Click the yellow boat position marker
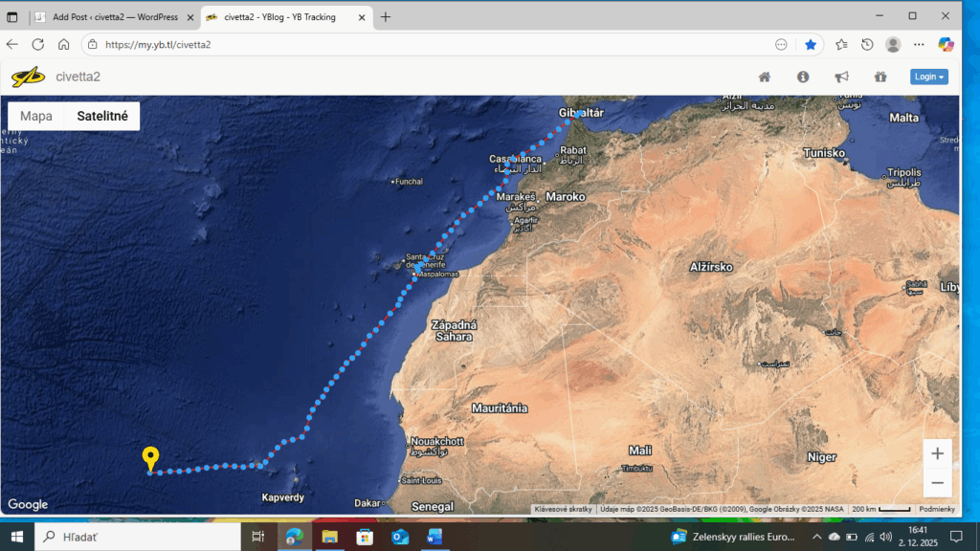980x551 pixels. pos(150,458)
